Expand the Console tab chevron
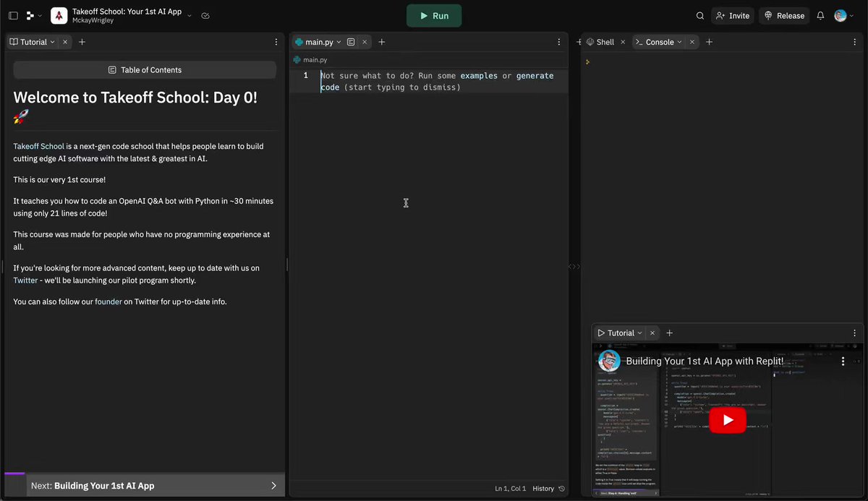The image size is (868, 501). pyautogui.click(x=680, y=42)
